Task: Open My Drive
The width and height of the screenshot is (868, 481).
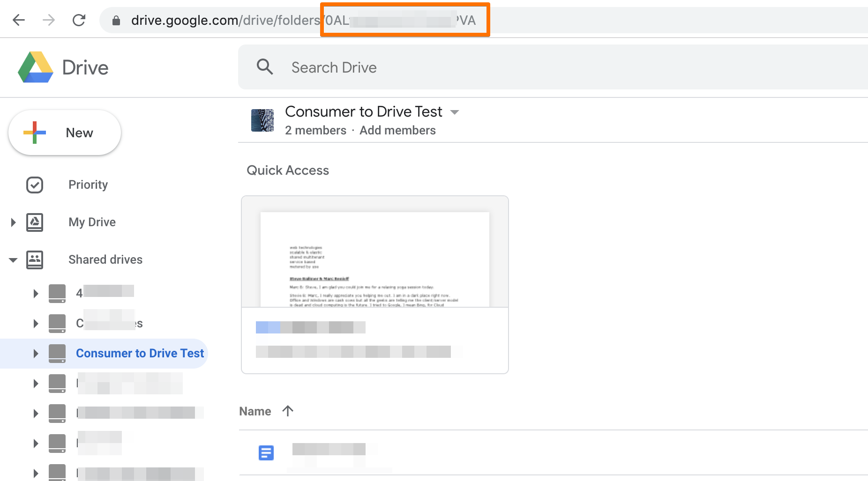Action: (x=92, y=222)
